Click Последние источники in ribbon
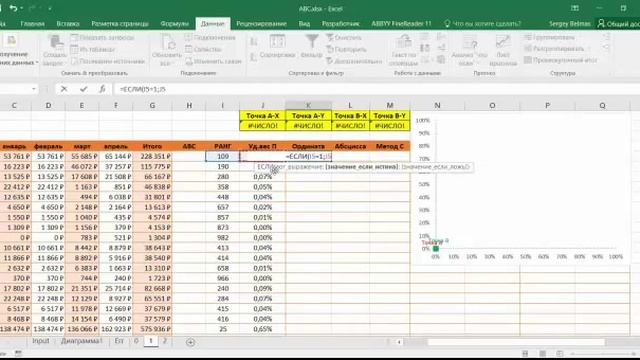Screen dimensions: 640x360 pyautogui.click(x=108, y=61)
